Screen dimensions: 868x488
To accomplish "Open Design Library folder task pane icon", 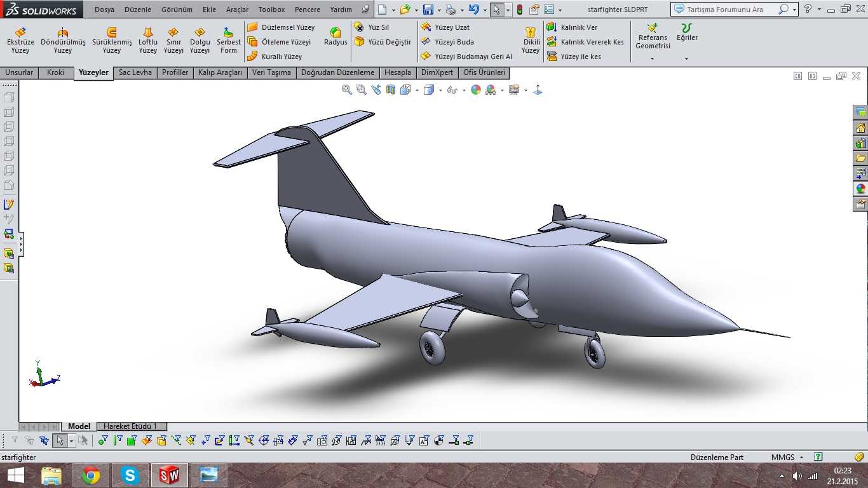I will click(x=860, y=158).
